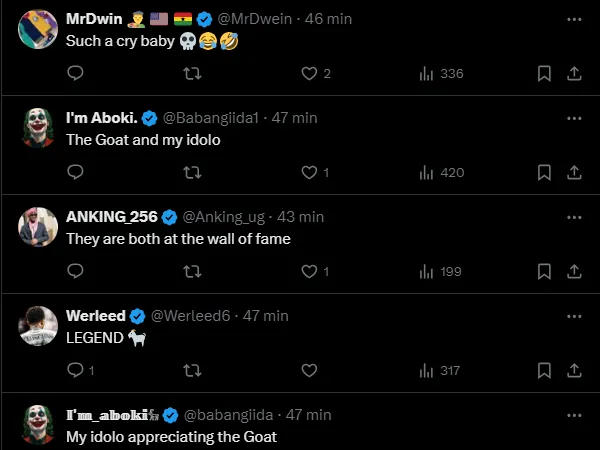Reply to Werleed's LEGEND tweet
600x450 pixels.
coord(75,370)
